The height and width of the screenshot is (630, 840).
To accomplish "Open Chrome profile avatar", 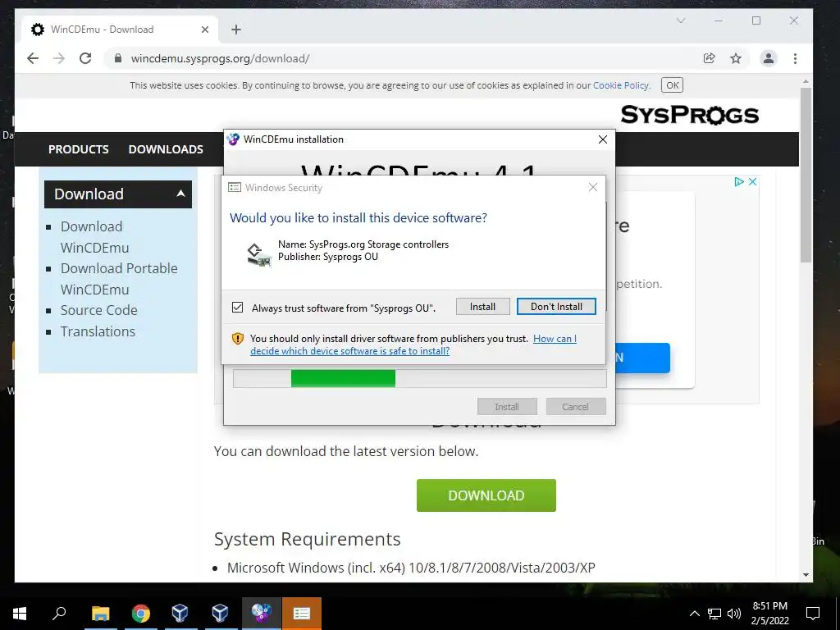I will [x=768, y=58].
